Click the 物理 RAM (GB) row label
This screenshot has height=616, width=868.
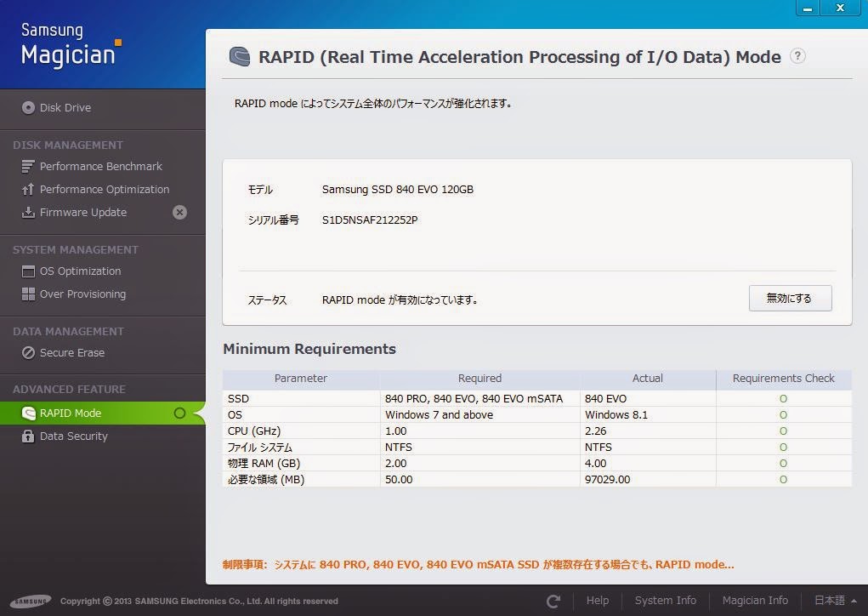pyautogui.click(x=264, y=464)
